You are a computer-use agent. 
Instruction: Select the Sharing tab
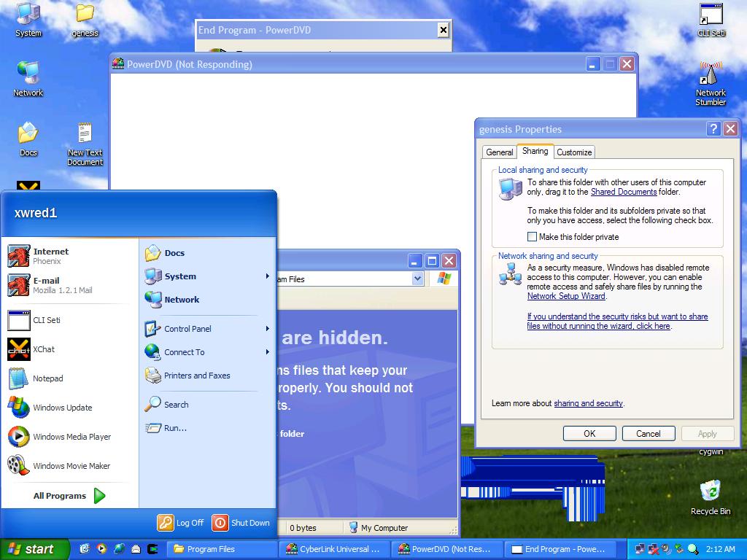tap(535, 151)
